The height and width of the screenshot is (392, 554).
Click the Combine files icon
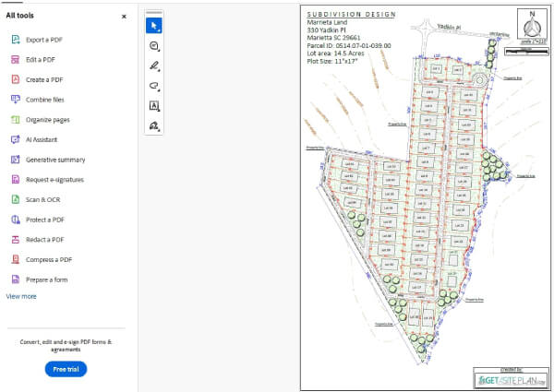[16, 100]
